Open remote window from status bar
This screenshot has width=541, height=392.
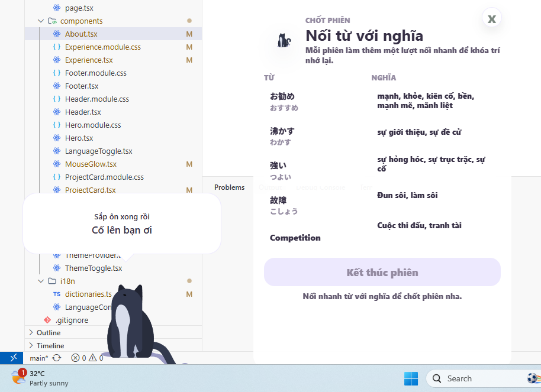(x=13, y=358)
